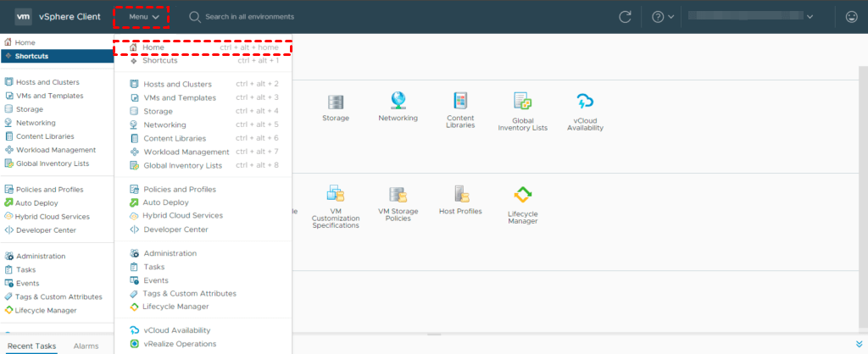The height and width of the screenshot is (354, 868).
Task: Select Shortcuts in the dropdown menu
Action: tap(203, 61)
